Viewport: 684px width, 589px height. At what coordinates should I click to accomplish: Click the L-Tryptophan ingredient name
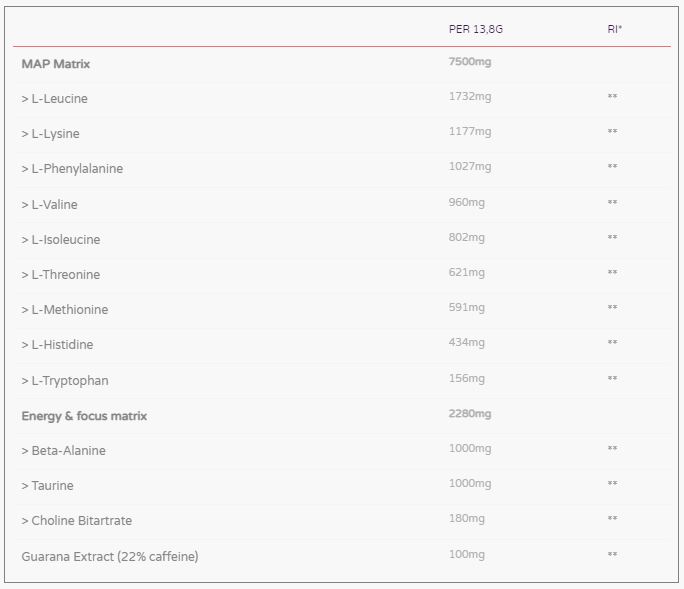(x=65, y=381)
